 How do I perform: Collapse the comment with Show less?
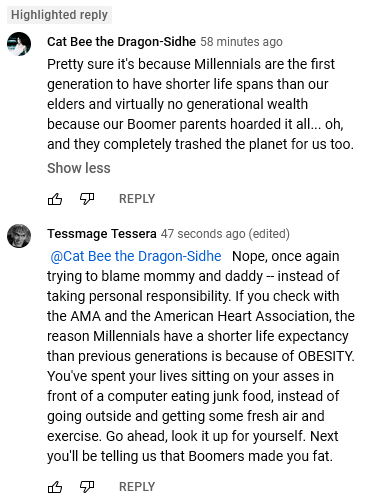click(79, 168)
